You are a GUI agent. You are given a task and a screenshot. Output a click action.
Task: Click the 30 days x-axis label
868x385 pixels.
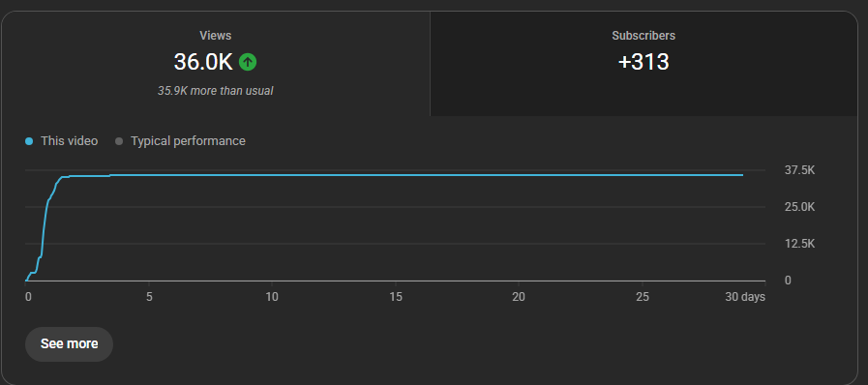point(745,297)
